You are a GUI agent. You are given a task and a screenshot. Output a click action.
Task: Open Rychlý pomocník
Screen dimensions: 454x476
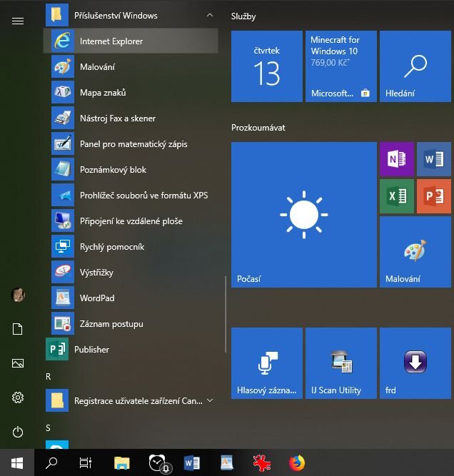131,246
